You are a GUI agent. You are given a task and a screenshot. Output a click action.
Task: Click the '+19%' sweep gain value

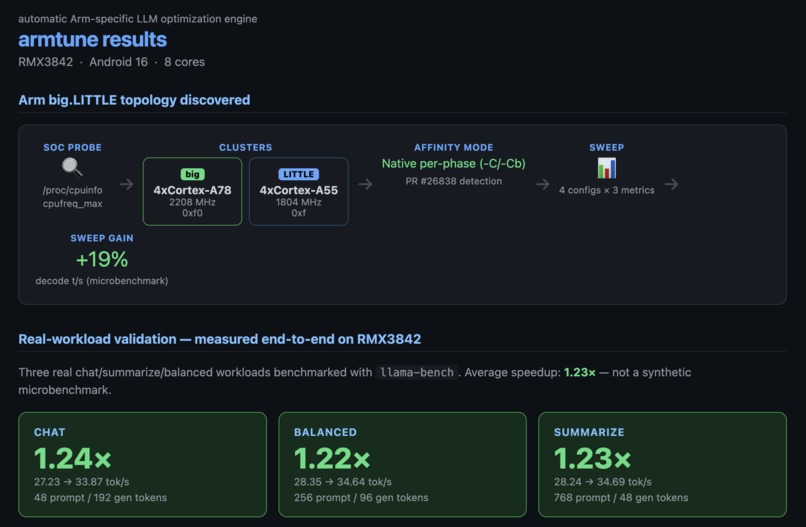click(x=102, y=259)
